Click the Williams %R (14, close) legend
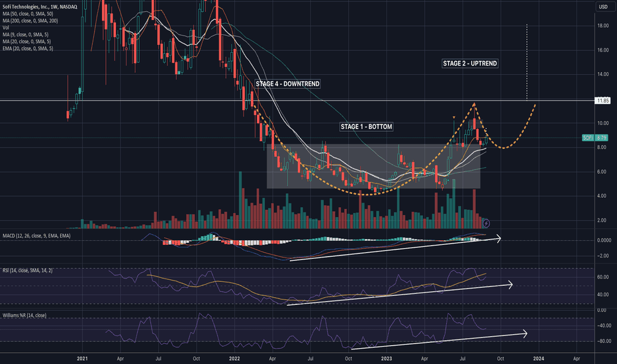Viewport: 617px width, 364px height. (x=24, y=315)
